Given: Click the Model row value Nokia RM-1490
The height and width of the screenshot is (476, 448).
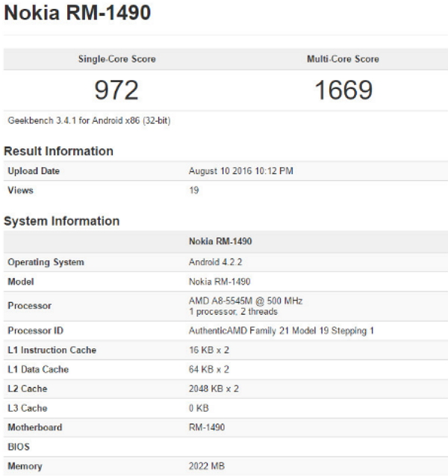Looking at the screenshot, I should point(220,282).
